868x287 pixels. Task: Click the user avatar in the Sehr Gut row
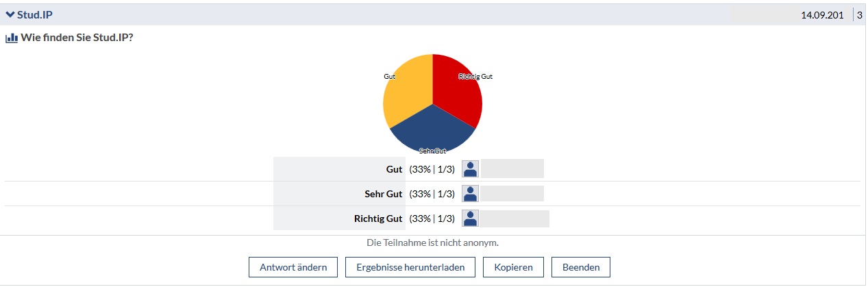pyautogui.click(x=470, y=194)
